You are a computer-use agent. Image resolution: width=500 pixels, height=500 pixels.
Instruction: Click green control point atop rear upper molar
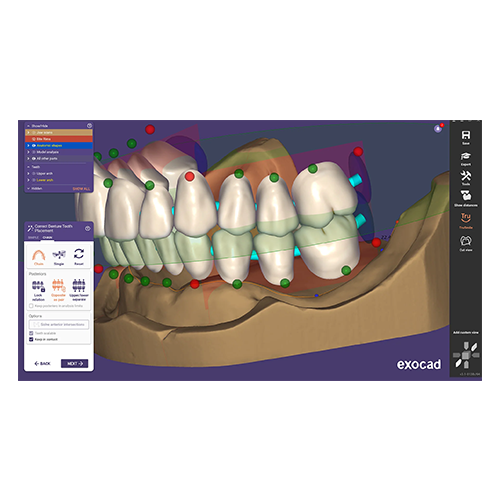pyautogui.click(x=312, y=169)
